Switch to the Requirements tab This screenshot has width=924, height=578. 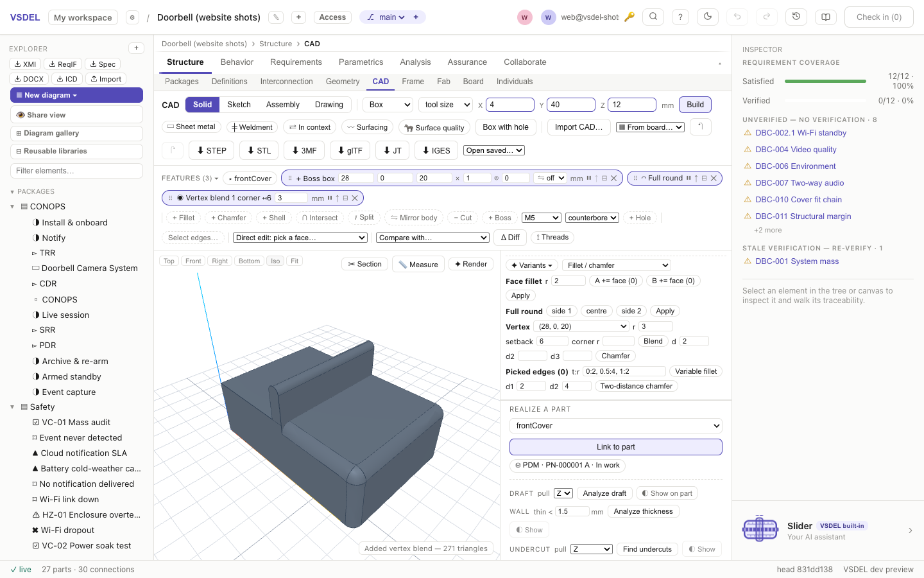click(296, 62)
